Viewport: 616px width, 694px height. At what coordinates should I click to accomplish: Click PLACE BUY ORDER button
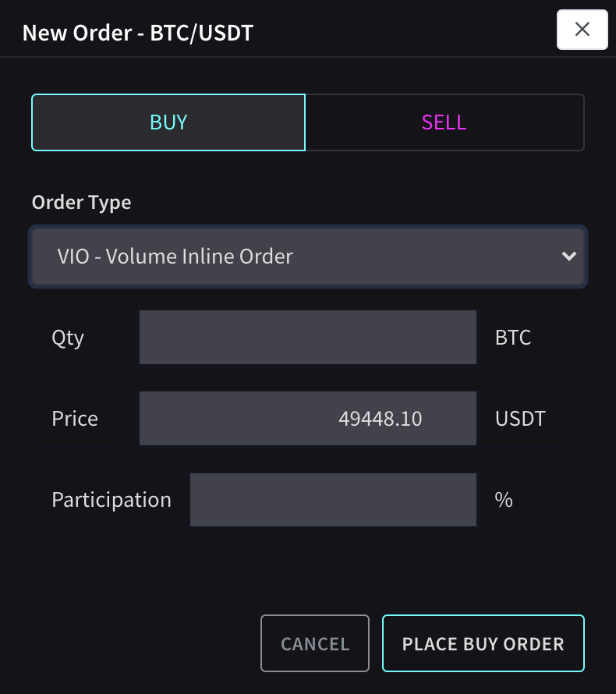click(x=483, y=643)
